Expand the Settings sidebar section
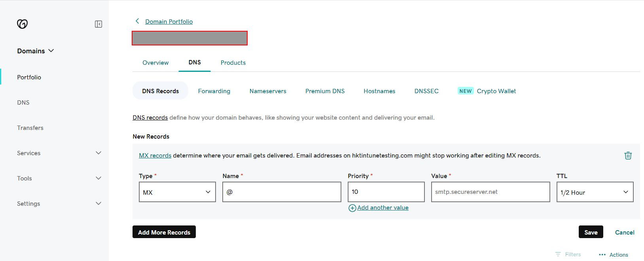644x261 pixels. pyautogui.click(x=59, y=204)
